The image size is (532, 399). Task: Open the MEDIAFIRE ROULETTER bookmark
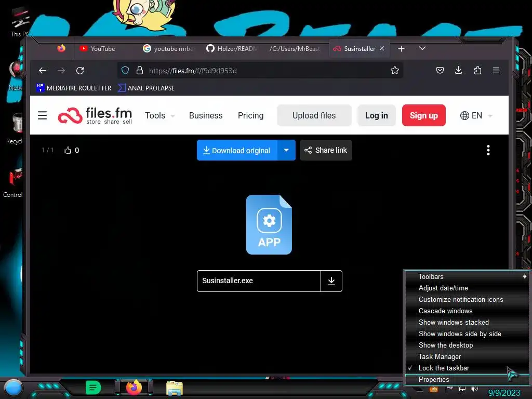[x=74, y=88]
